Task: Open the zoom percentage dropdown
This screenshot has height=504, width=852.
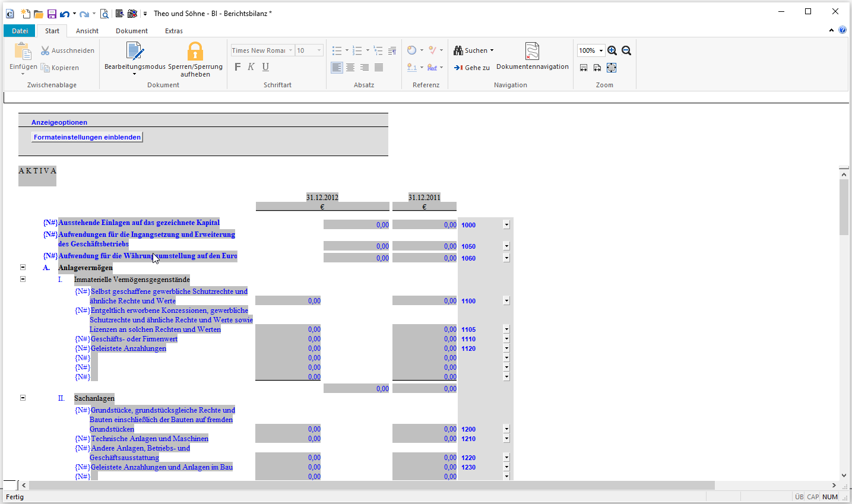Action: [x=601, y=50]
